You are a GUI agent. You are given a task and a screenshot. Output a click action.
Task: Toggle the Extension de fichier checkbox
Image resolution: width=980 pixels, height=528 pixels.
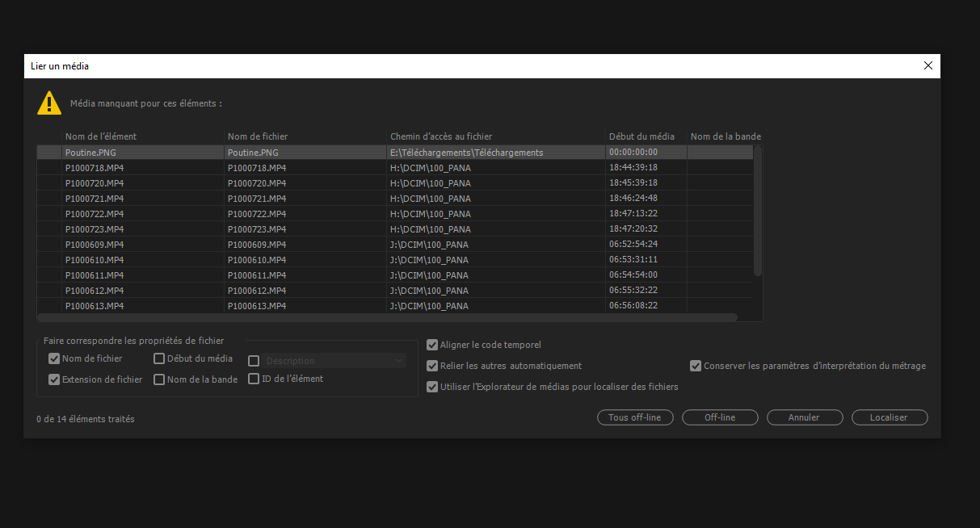(54, 379)
